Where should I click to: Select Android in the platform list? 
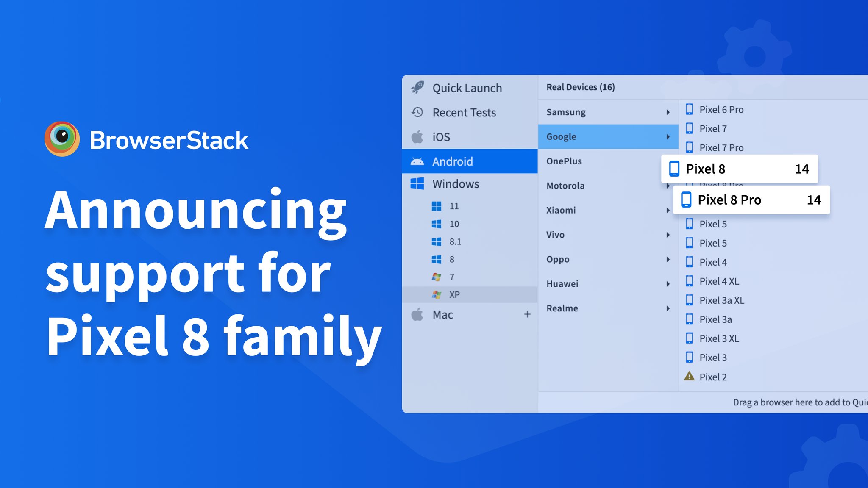click(x=470, y=161)
